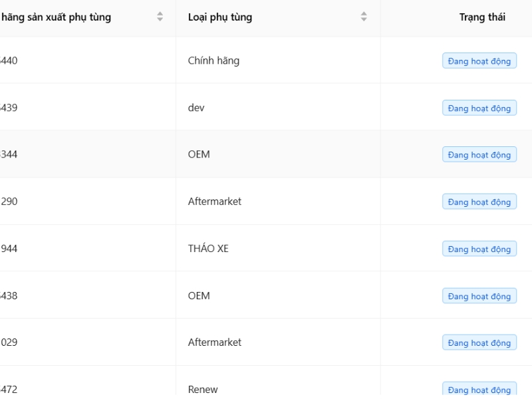The image size is (532, 399).
Task: Click status badge for Aftermarket row ending 029
Action: (x=479, y=343)
